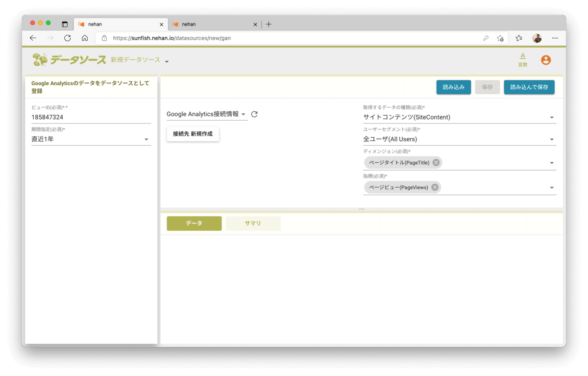588x376 pixels.
Task: Remove the ページビュー(PageViews) chip
Action: click(x=435, y=187)
